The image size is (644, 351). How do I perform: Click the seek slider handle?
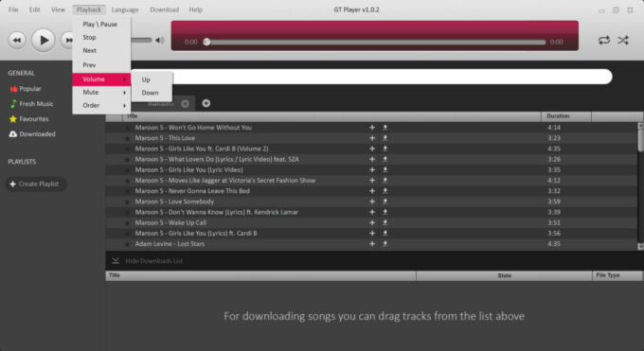point(207,42)
